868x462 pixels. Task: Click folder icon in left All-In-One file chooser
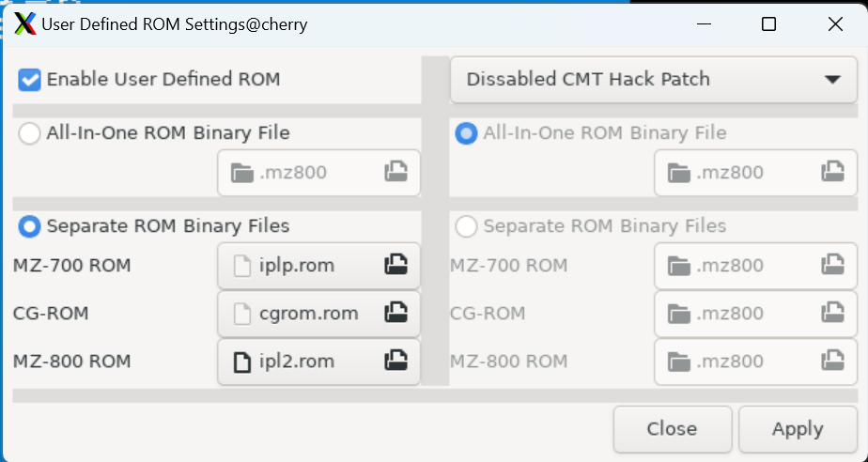point(242,173)
